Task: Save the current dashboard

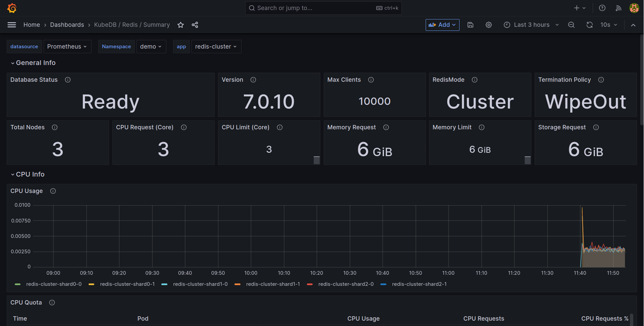Action: coord(470,25)
